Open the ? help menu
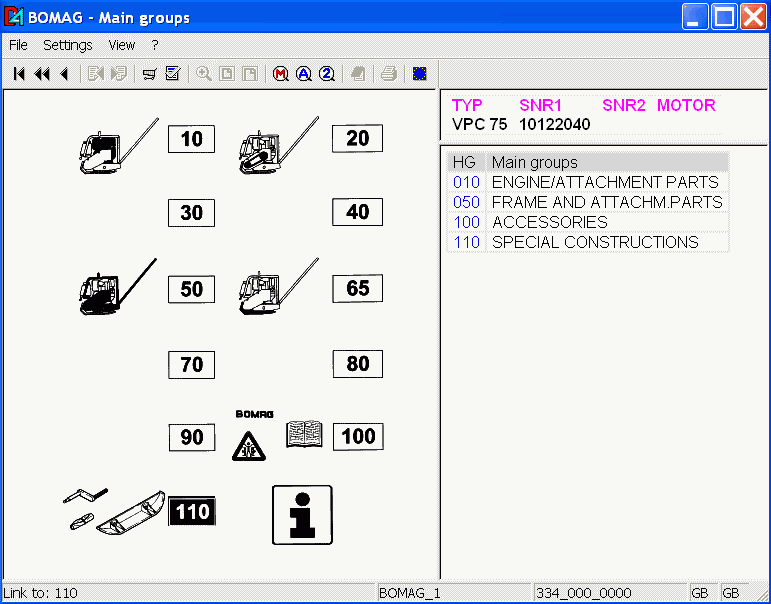Viewport: 771px width, 604px height. coord(155,45)
